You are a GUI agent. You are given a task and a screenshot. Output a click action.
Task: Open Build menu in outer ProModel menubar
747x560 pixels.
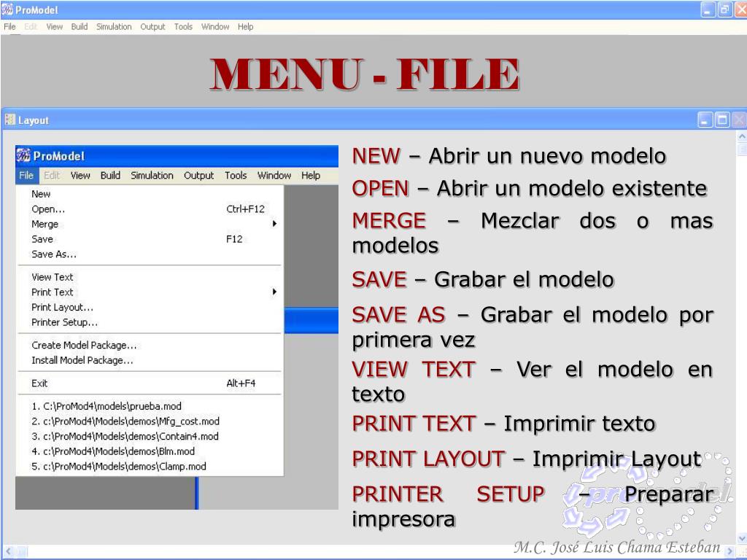(80, 27)
